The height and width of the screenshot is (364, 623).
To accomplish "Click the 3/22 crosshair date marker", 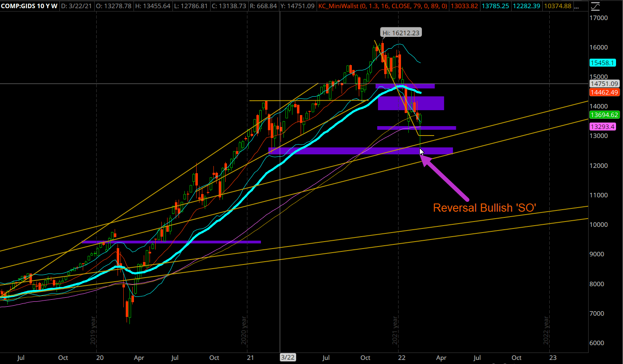I will (288, 357).
